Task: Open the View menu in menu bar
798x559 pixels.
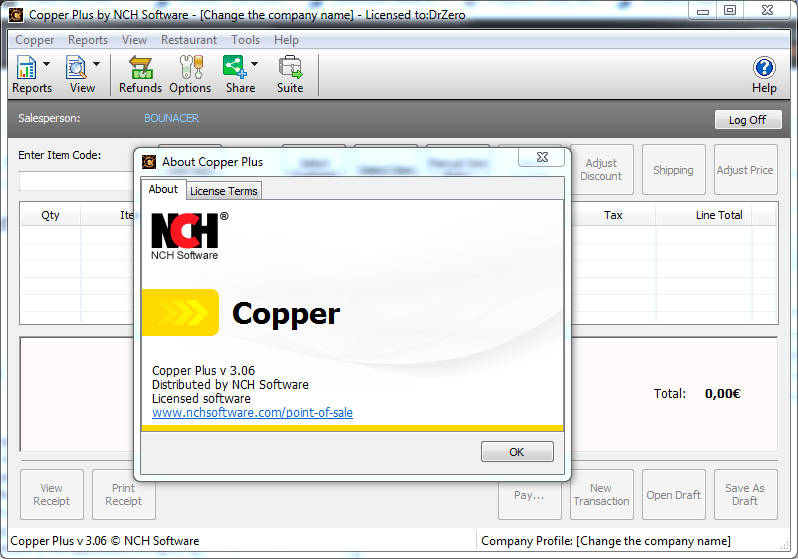Action: (134, 40)
